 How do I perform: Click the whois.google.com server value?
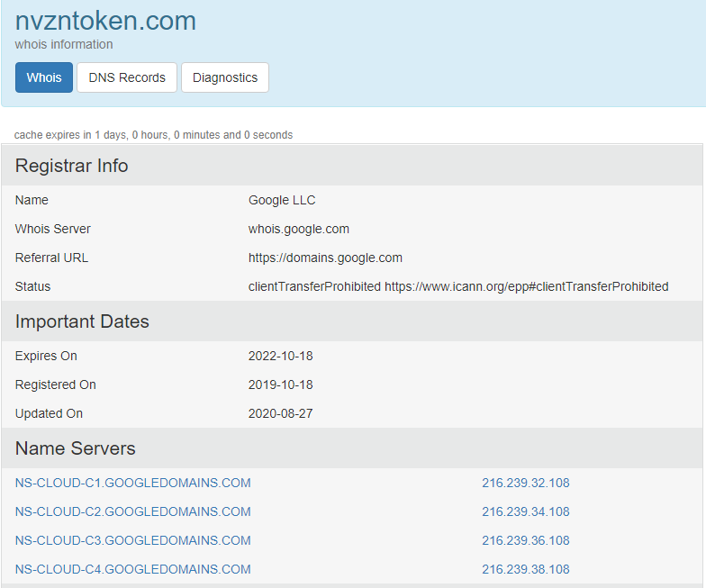(x=299, y=229)
